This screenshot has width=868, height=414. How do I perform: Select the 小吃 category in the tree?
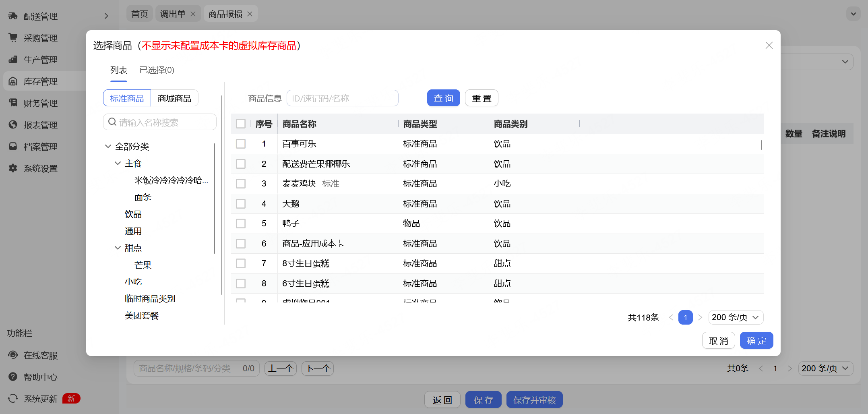133,282
